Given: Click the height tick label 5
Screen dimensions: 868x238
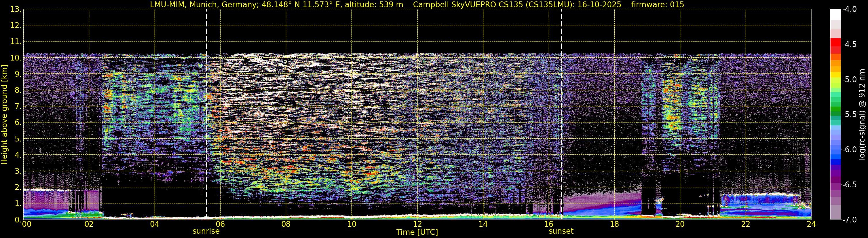Looking at the screenshot, I should (x=18, y=139).
